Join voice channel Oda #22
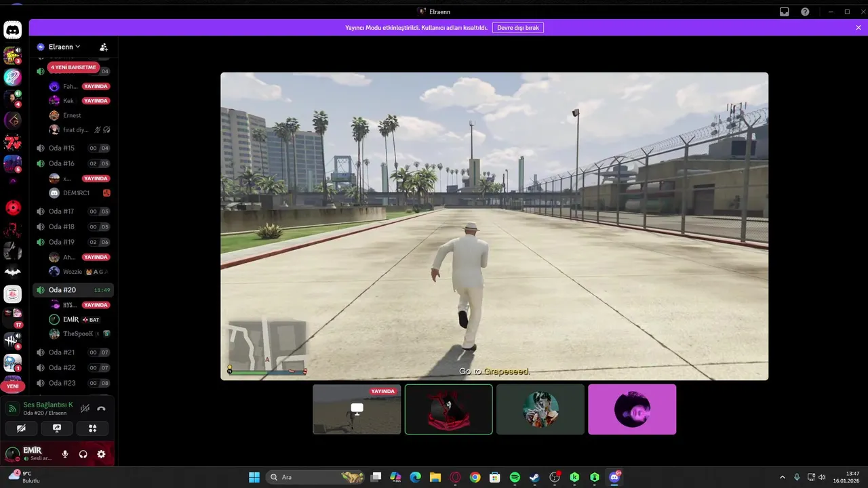The width and height of the screenshot is (868, 488). (73, 367)
